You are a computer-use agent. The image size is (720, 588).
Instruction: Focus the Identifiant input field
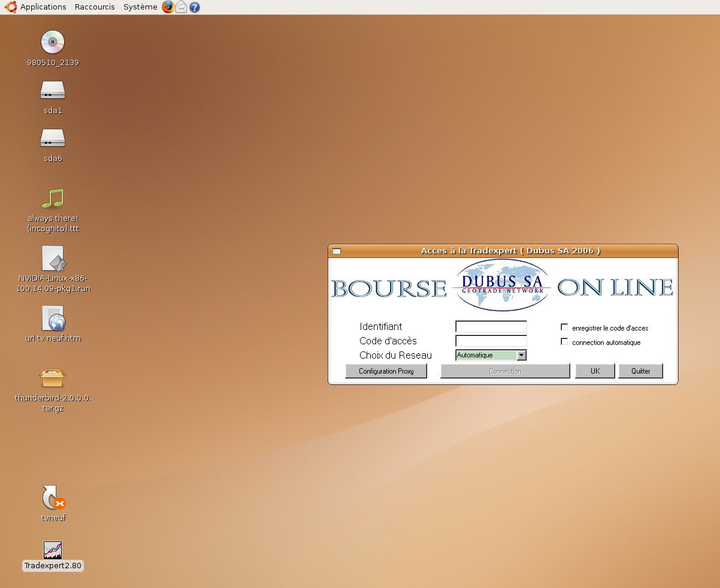(x=491, y=327)
